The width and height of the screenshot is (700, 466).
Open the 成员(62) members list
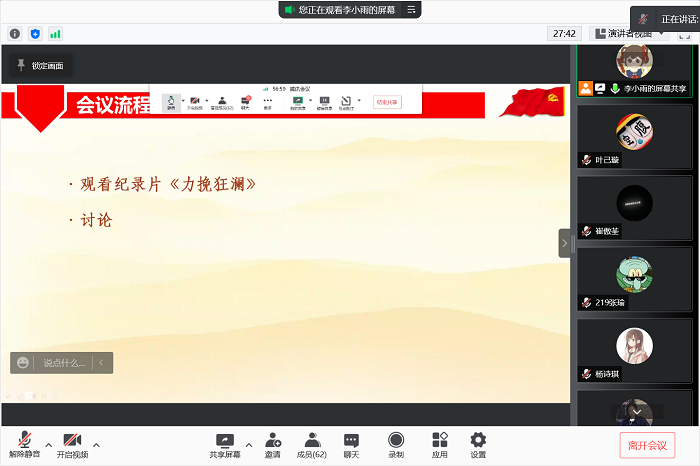coord(313,444)
